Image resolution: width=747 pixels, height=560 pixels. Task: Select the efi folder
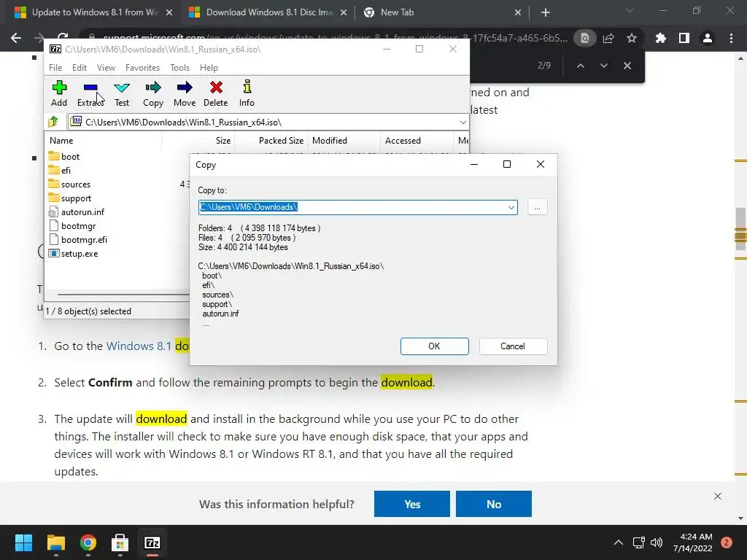tap(66, 171)
